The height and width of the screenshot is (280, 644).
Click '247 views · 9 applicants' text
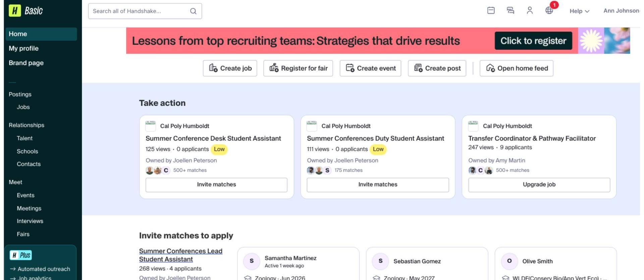500,147
